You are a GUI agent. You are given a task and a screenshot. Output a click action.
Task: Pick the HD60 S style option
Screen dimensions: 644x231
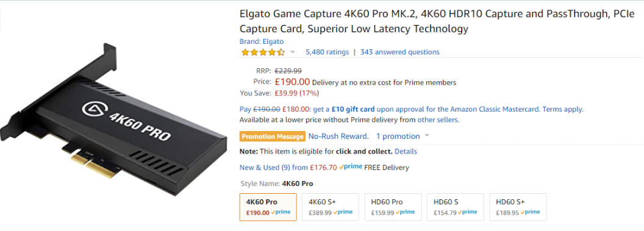pos(456,207)
